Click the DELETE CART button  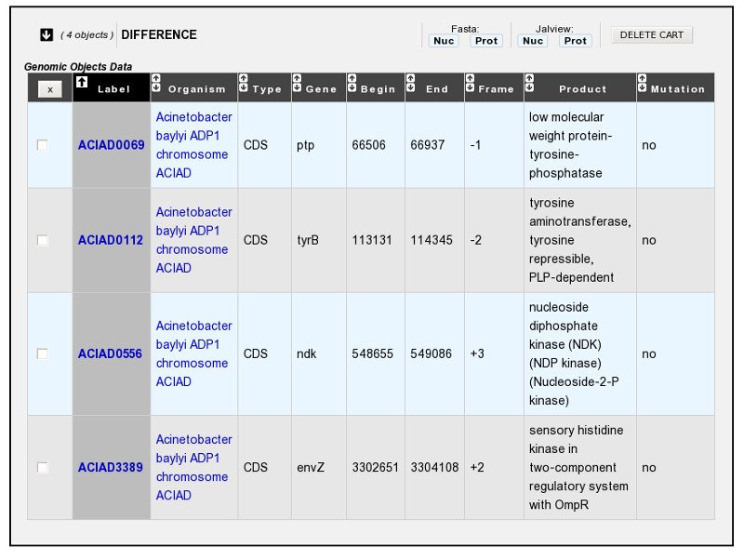pos(652,34)
